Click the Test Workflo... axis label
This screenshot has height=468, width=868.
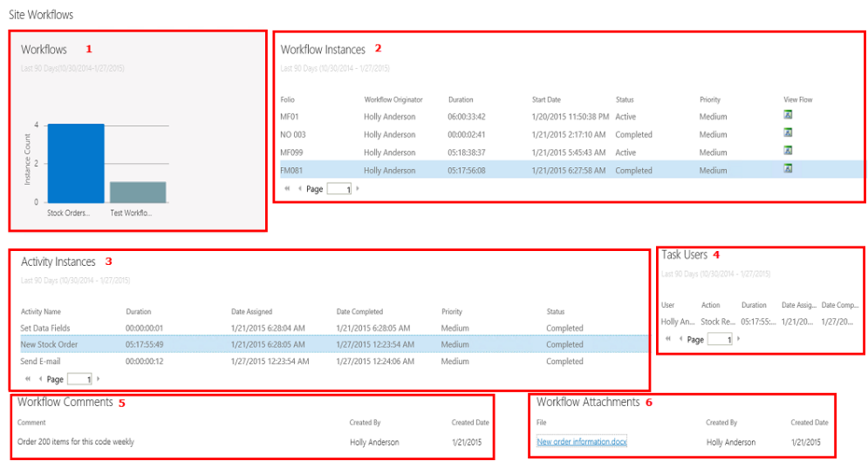(x=131, y=213)
